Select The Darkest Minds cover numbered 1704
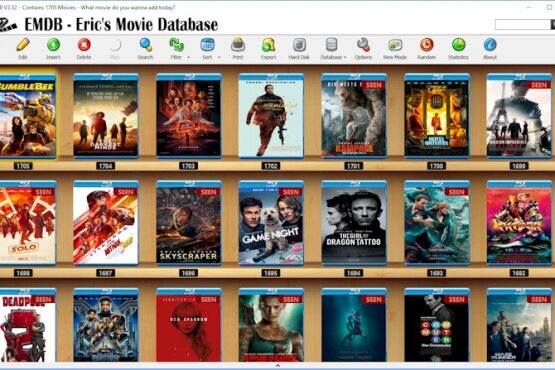 pyautogui.click(x=106, y=116)
